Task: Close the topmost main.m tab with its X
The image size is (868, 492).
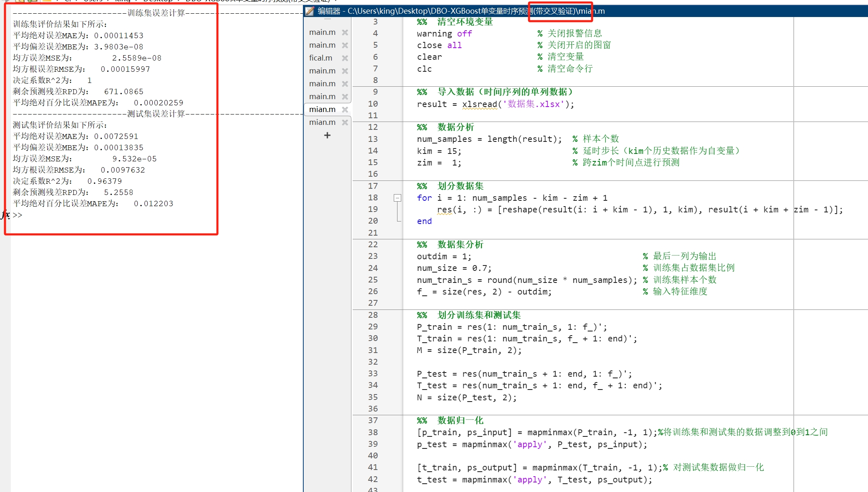Action: coord(345,32)
